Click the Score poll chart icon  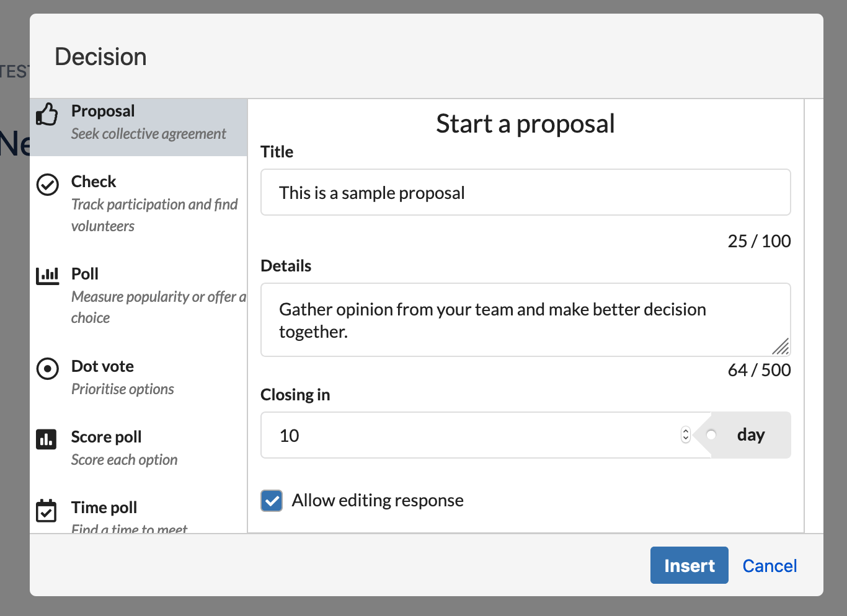(47, 439)
